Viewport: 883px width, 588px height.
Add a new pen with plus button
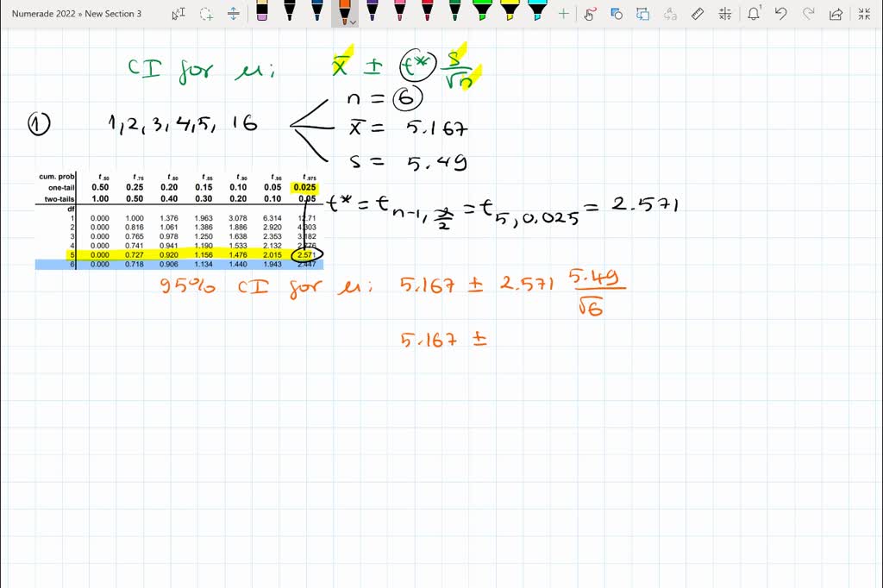point(563,14)
